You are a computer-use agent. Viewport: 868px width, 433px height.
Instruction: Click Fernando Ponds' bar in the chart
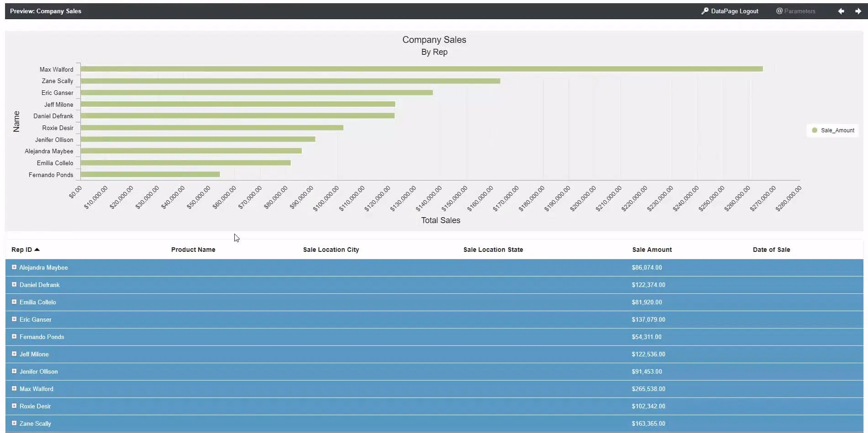(x=150, y=174)
